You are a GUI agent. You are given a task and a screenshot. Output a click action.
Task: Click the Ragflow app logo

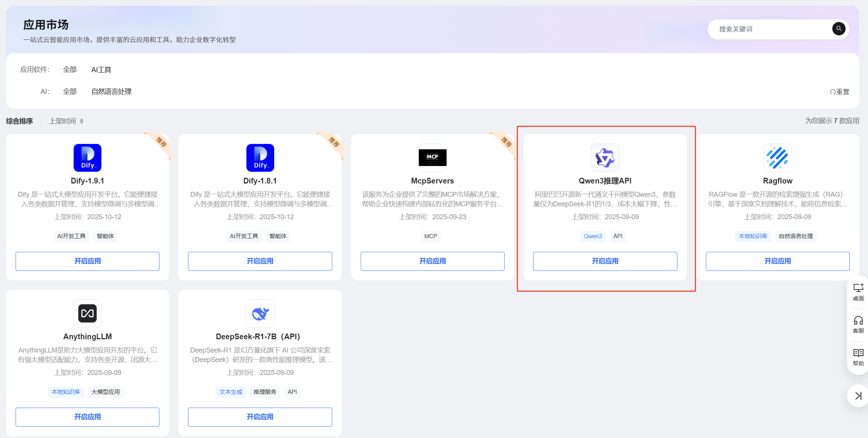pos(777,158)
